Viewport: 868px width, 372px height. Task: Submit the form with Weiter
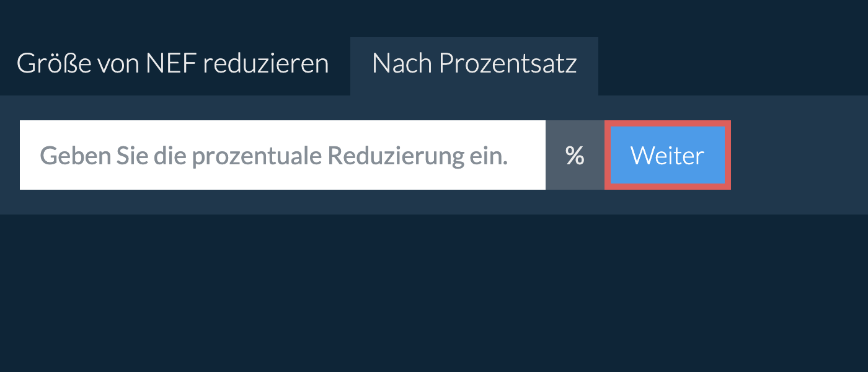coord(667,155)
